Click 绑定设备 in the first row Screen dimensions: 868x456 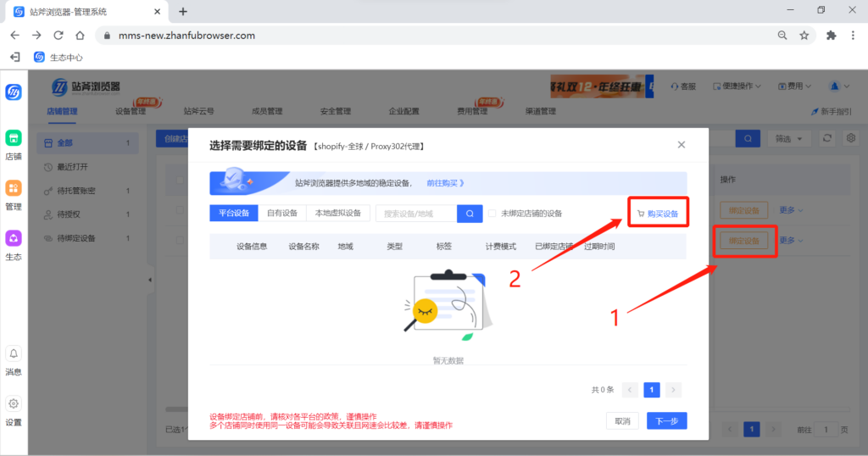[x=744, y=210]
